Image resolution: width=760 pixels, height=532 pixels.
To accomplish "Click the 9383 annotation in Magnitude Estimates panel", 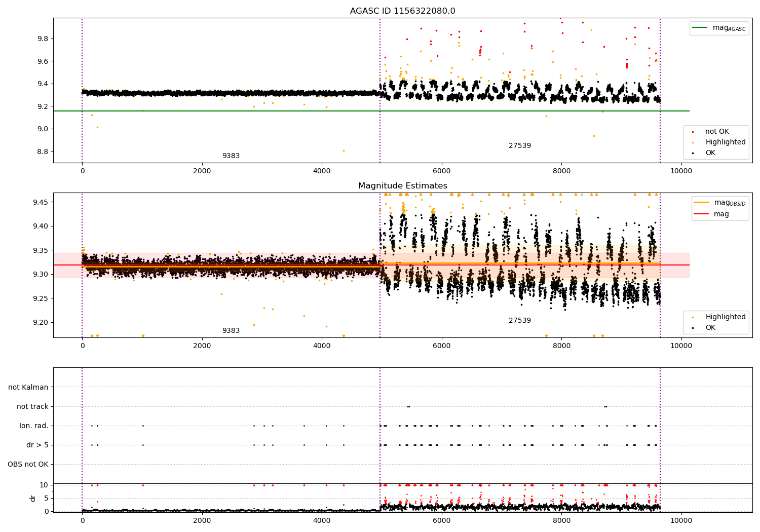I will point(231,331).
